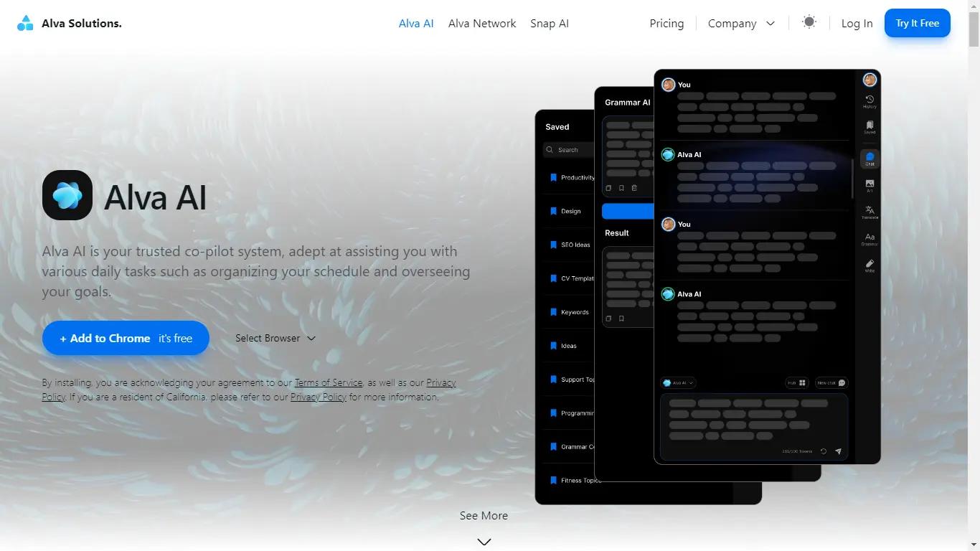Click the blue button in Grammar AI panel
This screenshot has height=551, width=980.
(628, 211)
